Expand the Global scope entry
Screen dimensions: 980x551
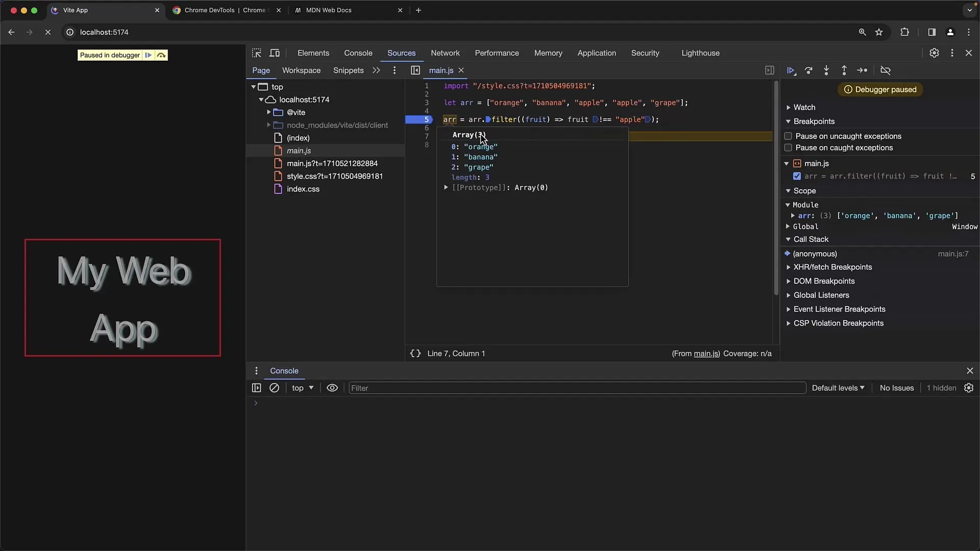click(x=788, y=227)
